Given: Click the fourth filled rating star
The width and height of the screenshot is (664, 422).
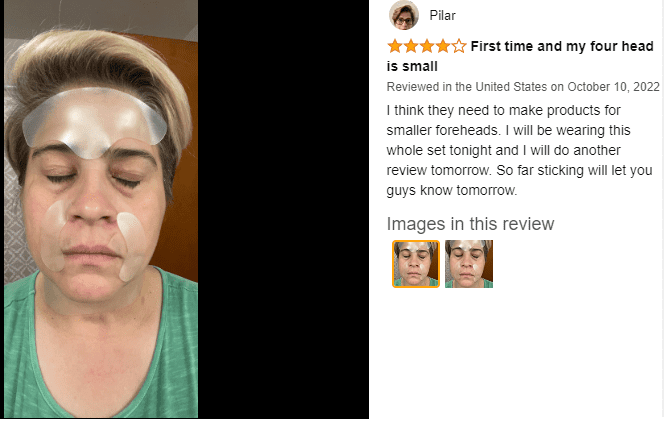Looking at the screenshot, I should click(443, 46).
